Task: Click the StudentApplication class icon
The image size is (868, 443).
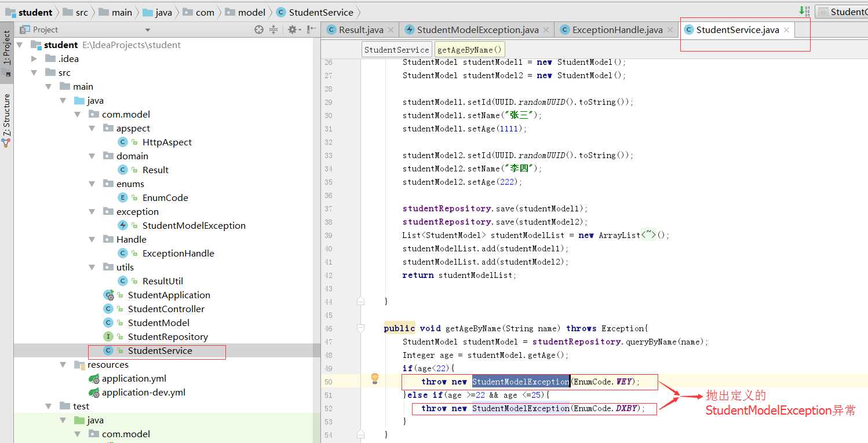Action: click(108, 295)
